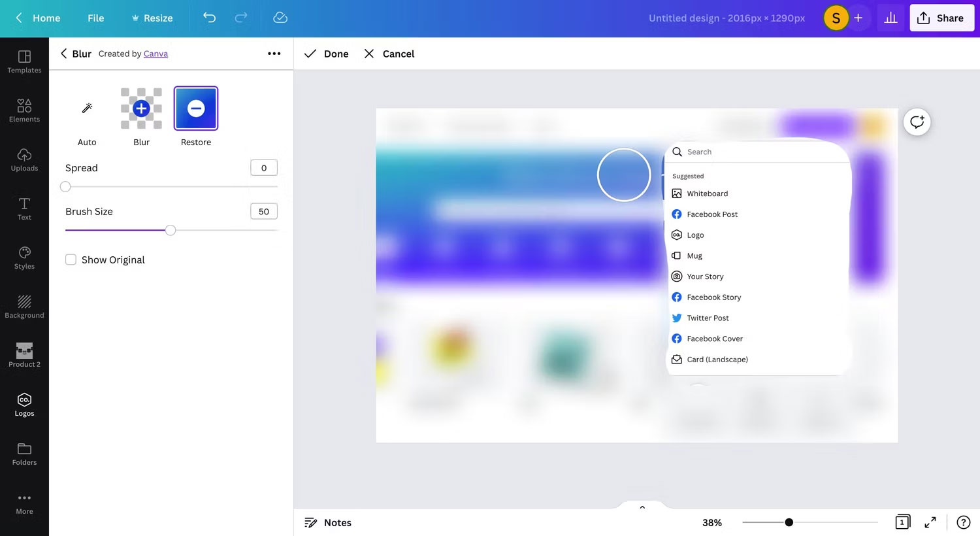Open the Text panel
This screenshot has height=536, width=980.
(x=24, y=208)
